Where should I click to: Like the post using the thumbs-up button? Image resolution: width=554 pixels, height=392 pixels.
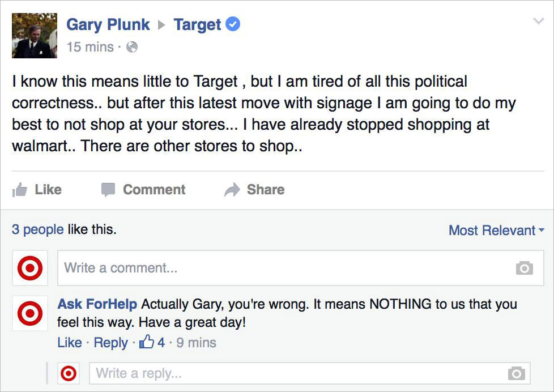37,189
